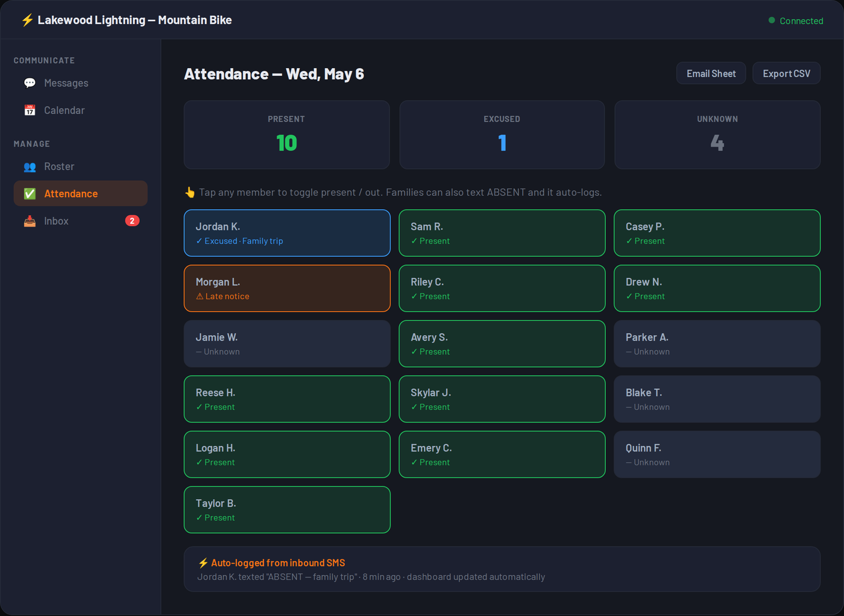Toggle Riley C. attendance card
This screenshot has height=616, width=844.
(502, 289)
